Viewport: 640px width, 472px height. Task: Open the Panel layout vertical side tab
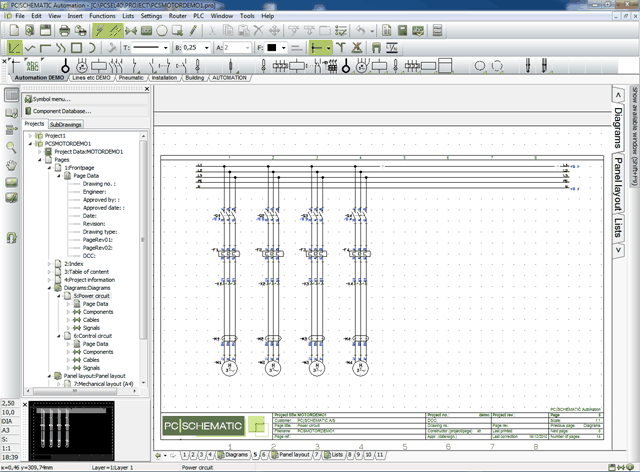coord(618,185)
